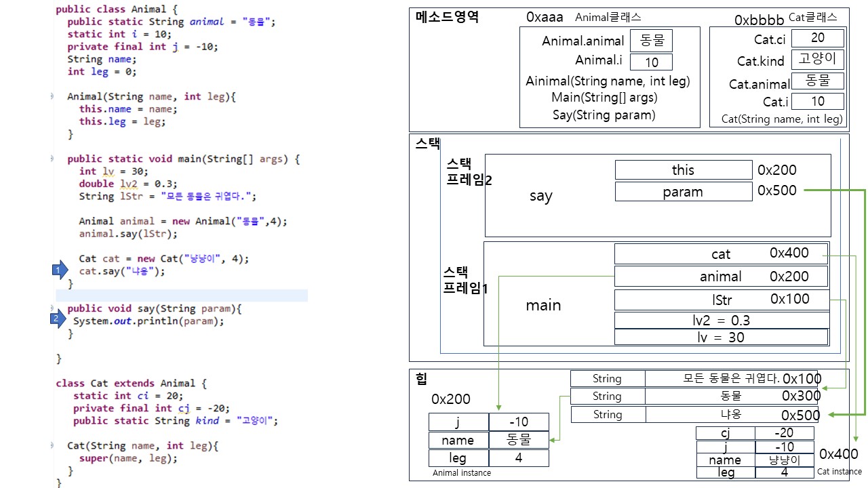Viewport: 868px width, 488px height.
Task: Click 'Main(String[] args)' in the method area
Action: click(x=604, y=98)
